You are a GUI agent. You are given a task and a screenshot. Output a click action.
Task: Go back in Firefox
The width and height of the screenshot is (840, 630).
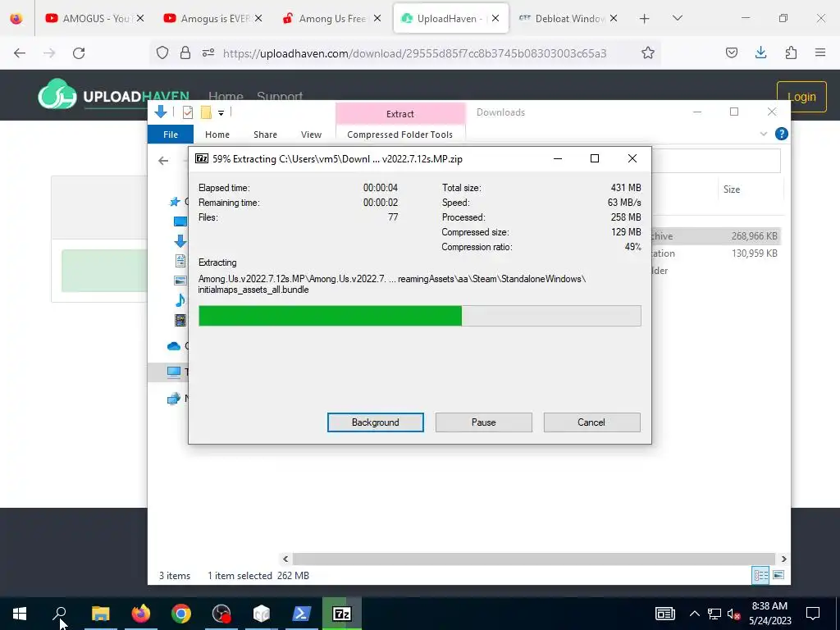20,53
